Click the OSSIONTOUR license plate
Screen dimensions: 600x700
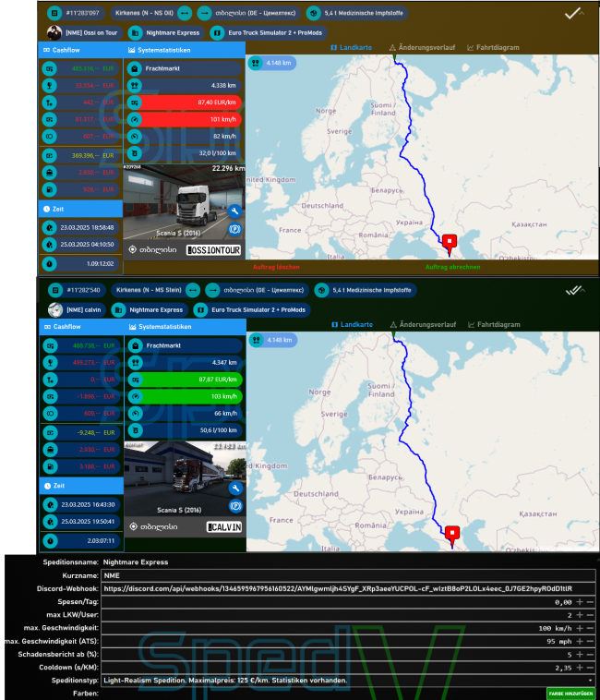point(213,250)
